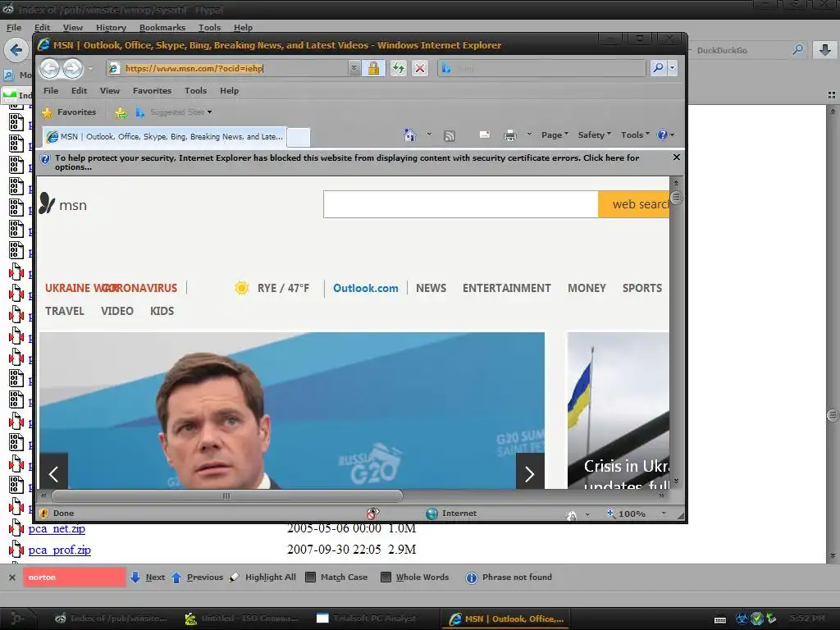Open Internet Explorer File menu
This screenshot has height=630, width=840.
(51, 90)
